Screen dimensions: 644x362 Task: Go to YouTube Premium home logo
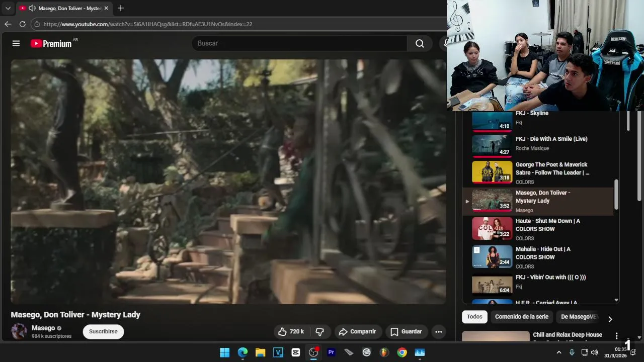coord(51,44)
